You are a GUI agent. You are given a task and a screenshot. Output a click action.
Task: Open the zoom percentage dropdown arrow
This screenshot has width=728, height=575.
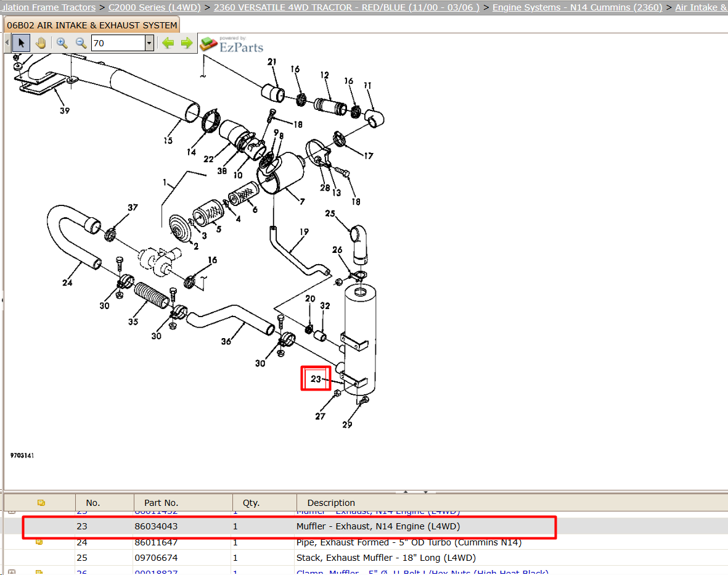click(x=149, y=43)
